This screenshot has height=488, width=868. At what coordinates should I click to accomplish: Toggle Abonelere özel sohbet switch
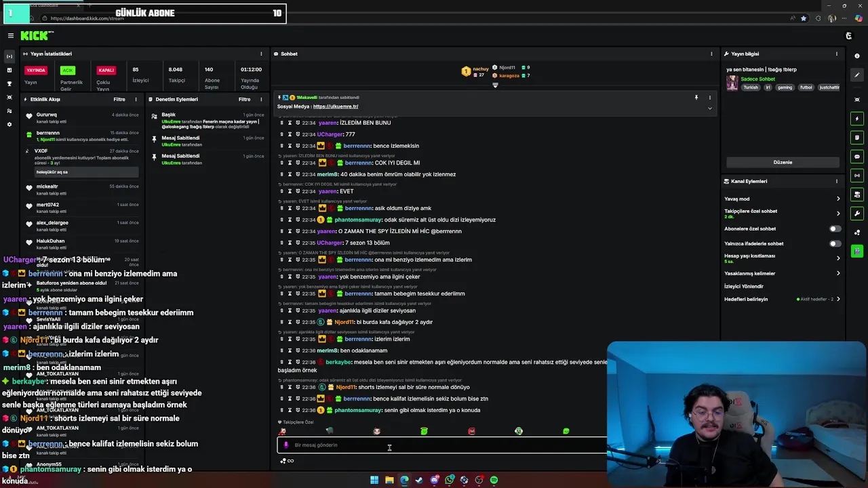click(x=835, y=228)
